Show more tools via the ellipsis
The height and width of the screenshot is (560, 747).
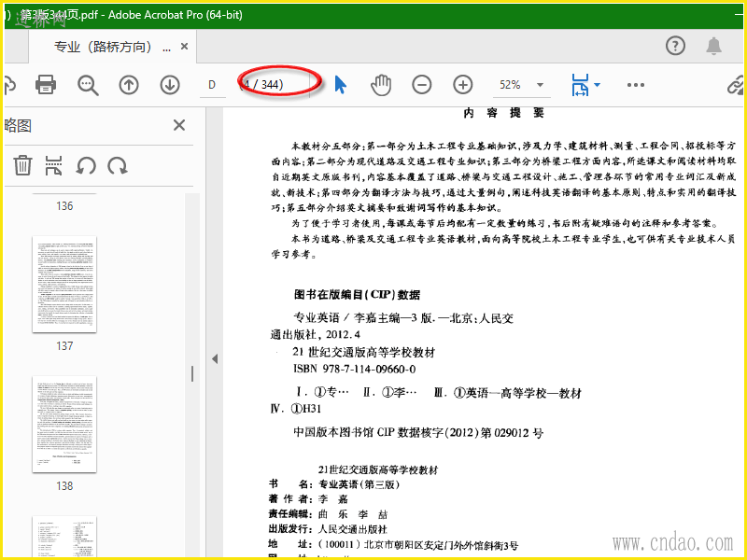pos(636,85)
